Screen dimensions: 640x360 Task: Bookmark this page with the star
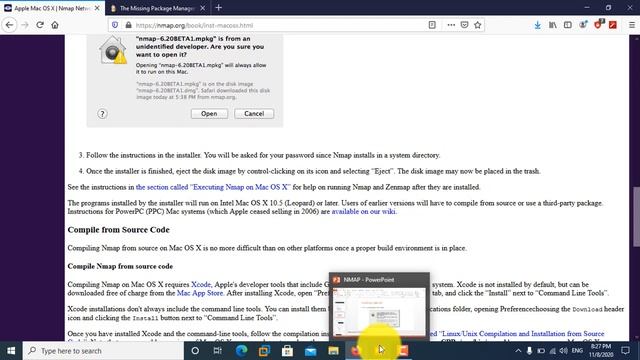click(478, 25)
